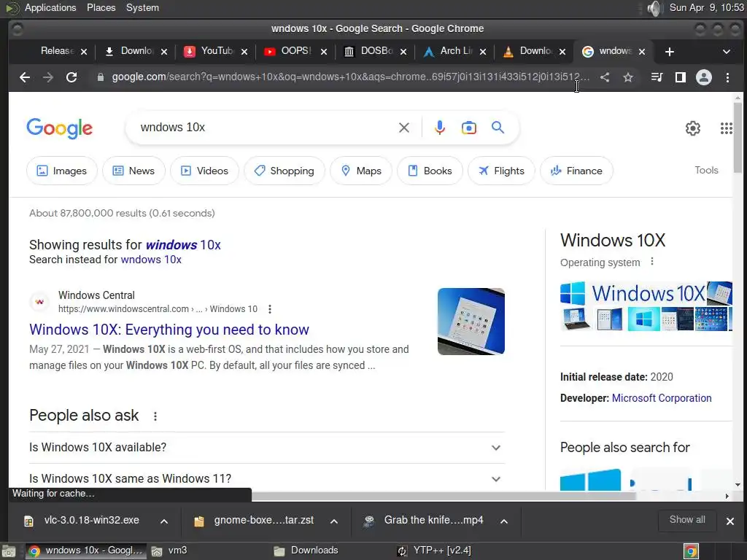This screenshot has height=560, width=747.
Task: Open Google quick settings gear
Action: click(693, 128)
